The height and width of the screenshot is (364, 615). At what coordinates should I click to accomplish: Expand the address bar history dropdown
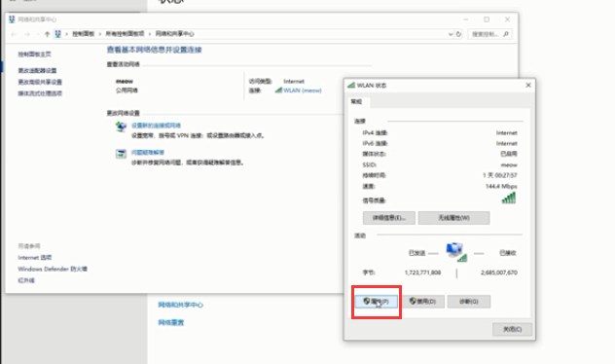451,34
